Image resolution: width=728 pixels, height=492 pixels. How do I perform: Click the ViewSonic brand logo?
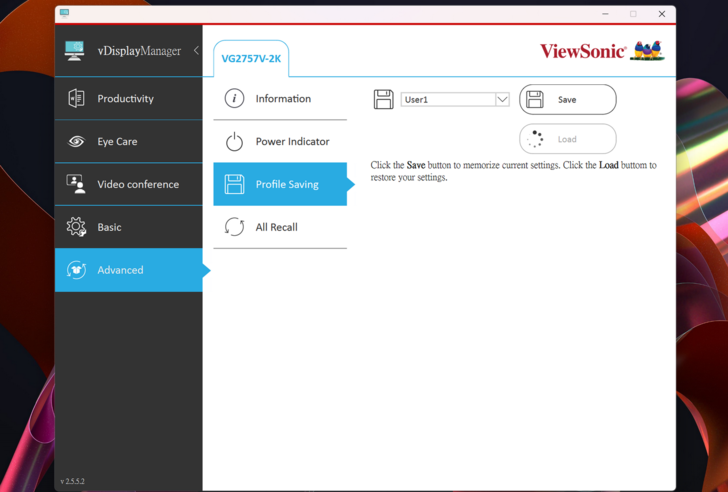click(x=601, y=51)
